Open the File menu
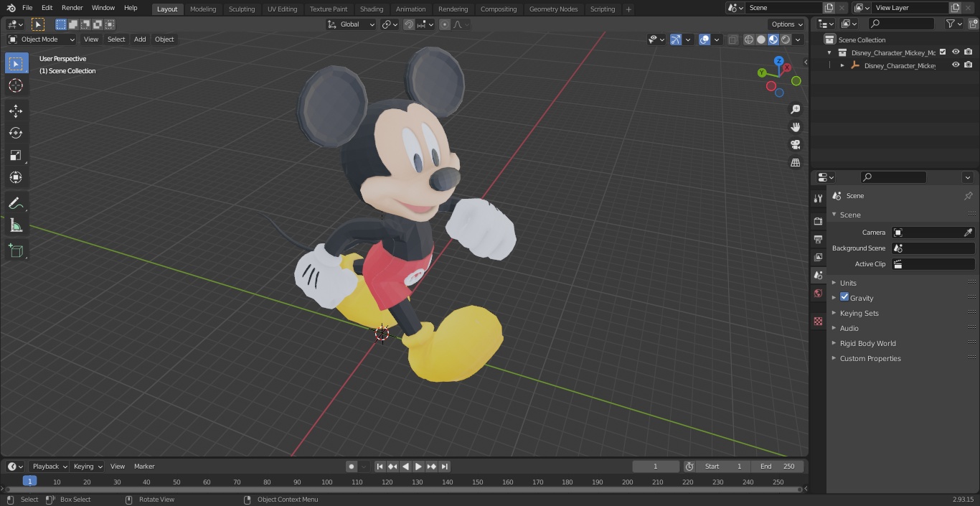980x506 pixels. click(x=27, y=8)
